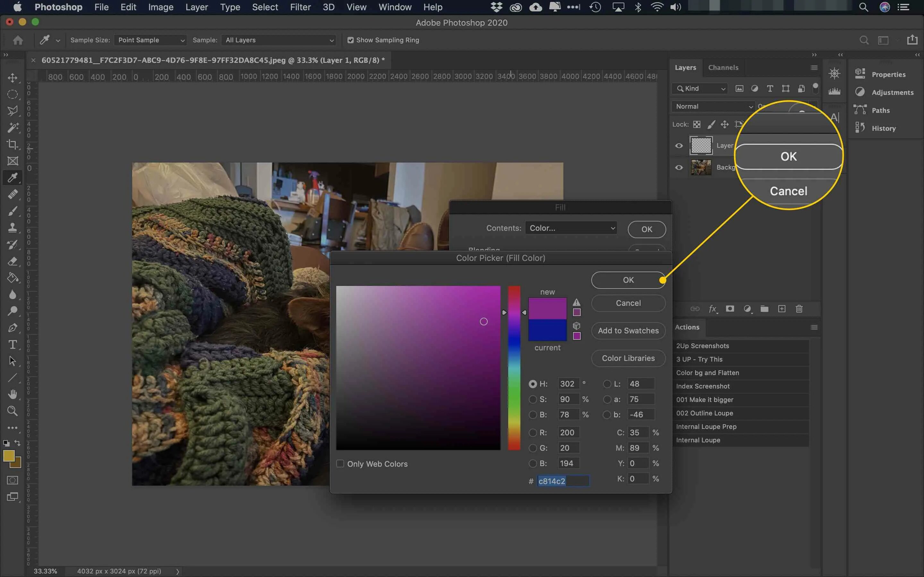Open the Contents dropdown in Fill dialog
Image resolution: width=924 pixels, height=577 pixels.
571,228
